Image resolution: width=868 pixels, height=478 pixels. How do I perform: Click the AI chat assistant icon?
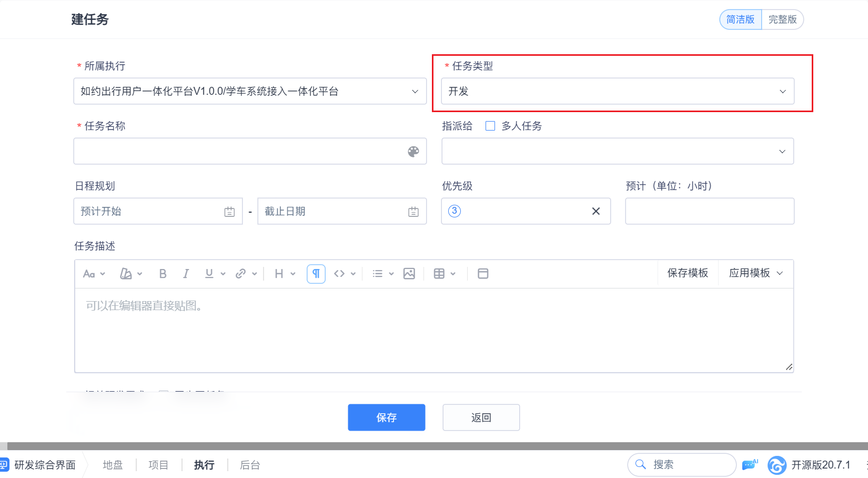pos(750,465)
